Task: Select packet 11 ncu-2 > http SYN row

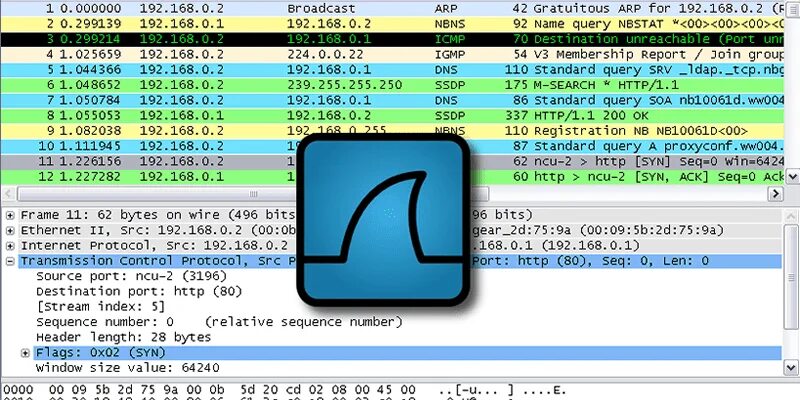Action: 392,162
